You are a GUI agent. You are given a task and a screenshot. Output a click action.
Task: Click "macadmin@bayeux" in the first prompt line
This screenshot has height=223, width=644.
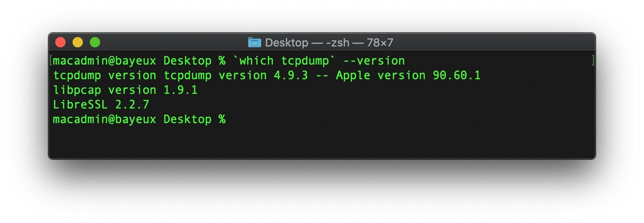coord(104,61)
